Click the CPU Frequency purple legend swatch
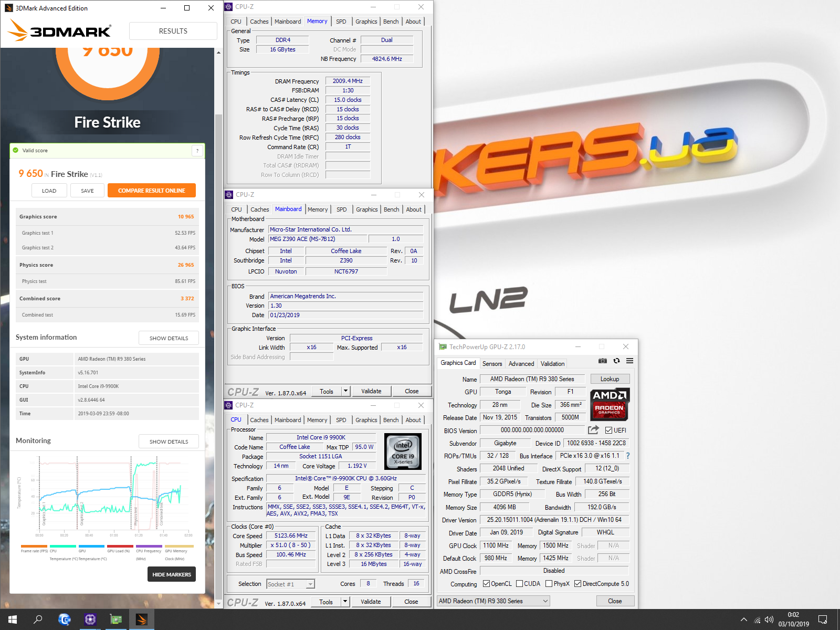Screen dimensions: 840x630 pyautogui.click(x=149, y=547)
